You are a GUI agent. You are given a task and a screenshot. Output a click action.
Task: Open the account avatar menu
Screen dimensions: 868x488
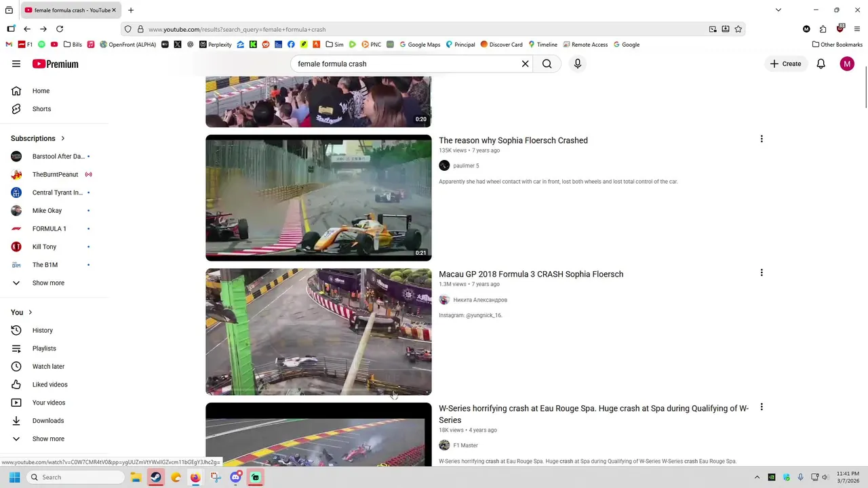[x=847, y=64]
